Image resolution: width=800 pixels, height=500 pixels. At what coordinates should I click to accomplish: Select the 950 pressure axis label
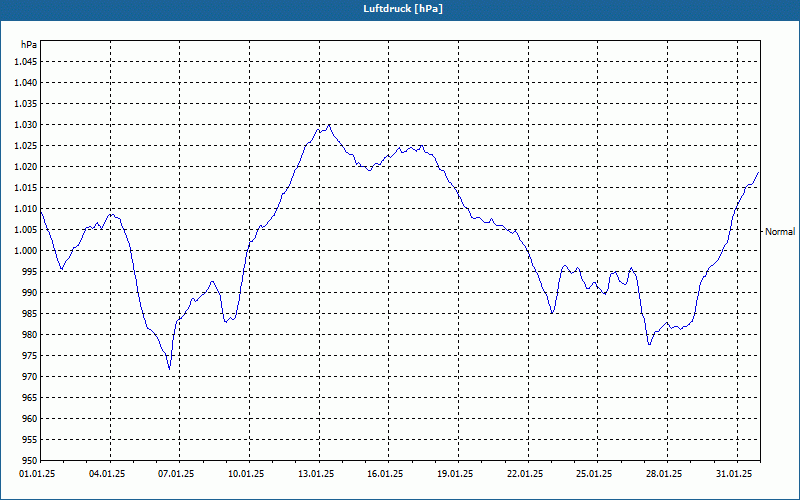[x=30, y=460]
